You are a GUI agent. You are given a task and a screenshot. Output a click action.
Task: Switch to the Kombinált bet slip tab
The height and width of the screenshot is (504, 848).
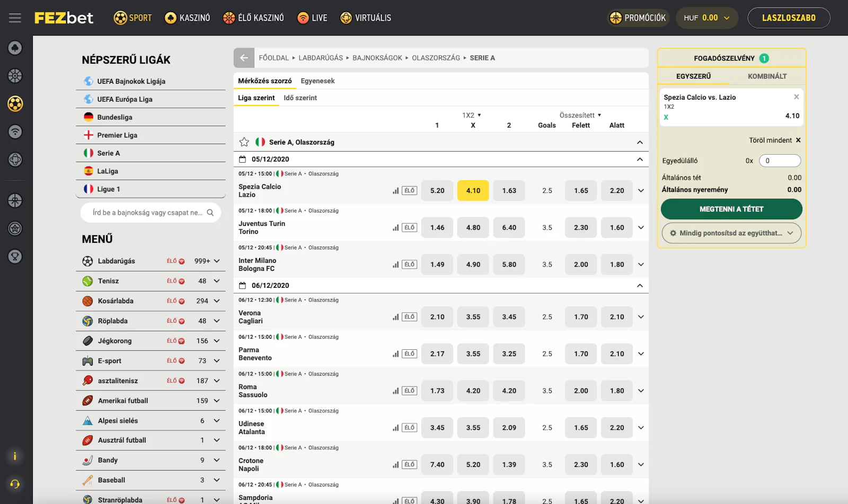click(x=767, y=76)
